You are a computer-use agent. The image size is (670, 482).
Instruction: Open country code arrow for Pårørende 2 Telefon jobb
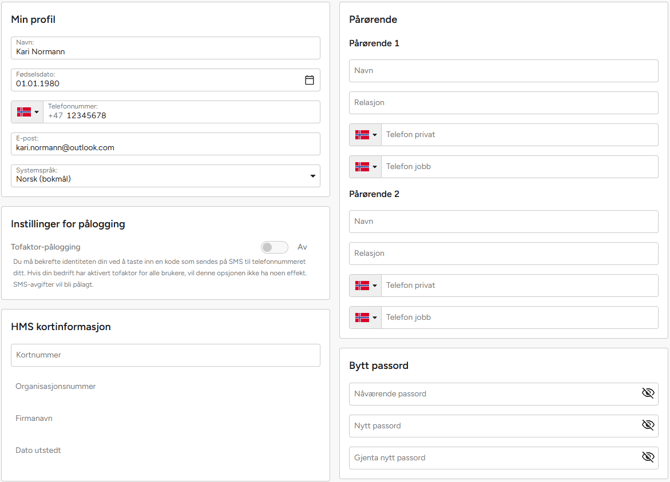pos(375,318)
